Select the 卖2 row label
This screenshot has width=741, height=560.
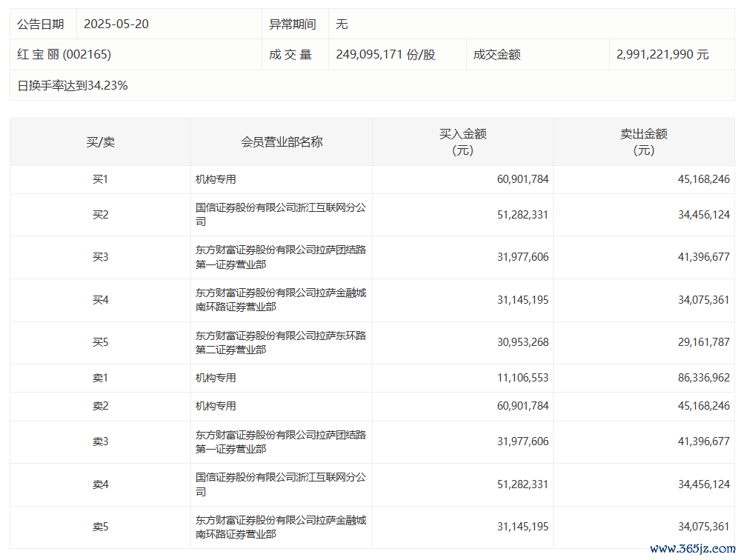(100, 406)
